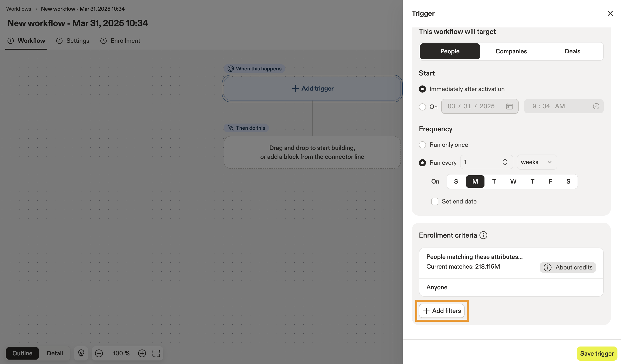
Task: Click the Save trigger button
Action: point(597,353)
